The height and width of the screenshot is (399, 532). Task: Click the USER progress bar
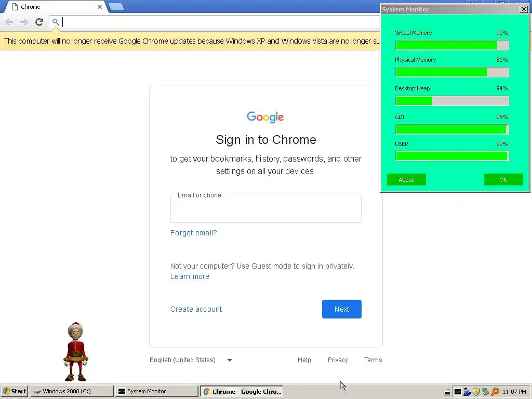(452, 156)
